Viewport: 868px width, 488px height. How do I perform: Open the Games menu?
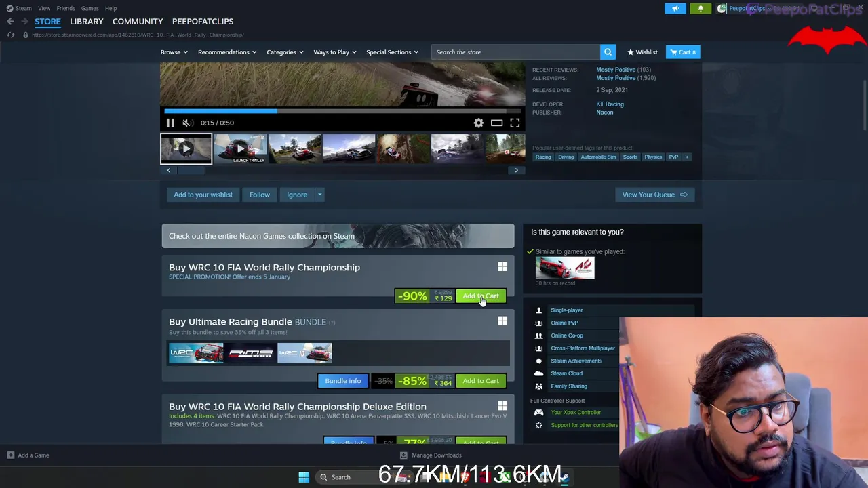click(x=90, y=8)
